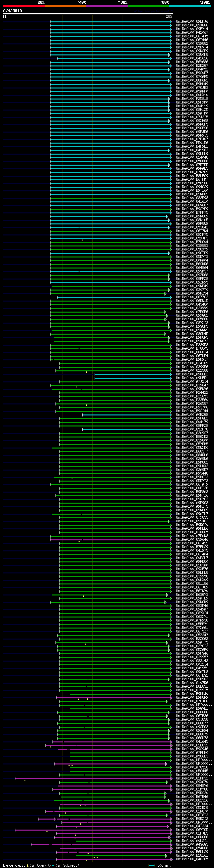
Task: Select UniRef100_B9GES6 in the hit list
Action: point(192,128)
